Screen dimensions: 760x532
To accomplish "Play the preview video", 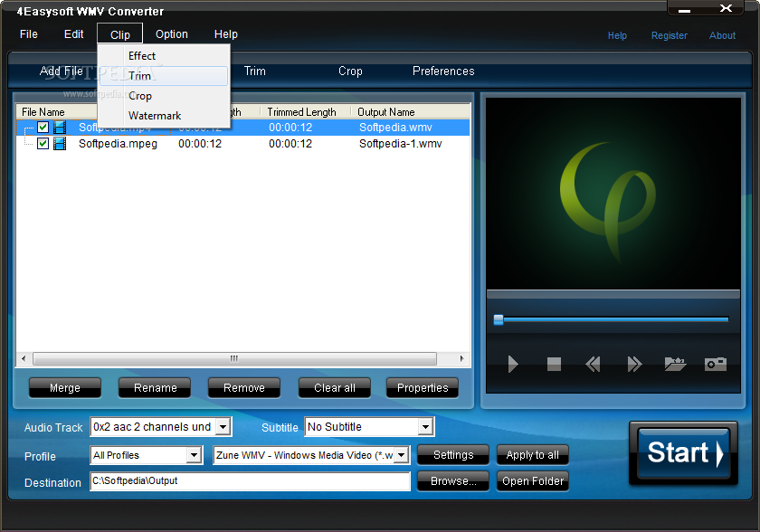I will 513,364.
